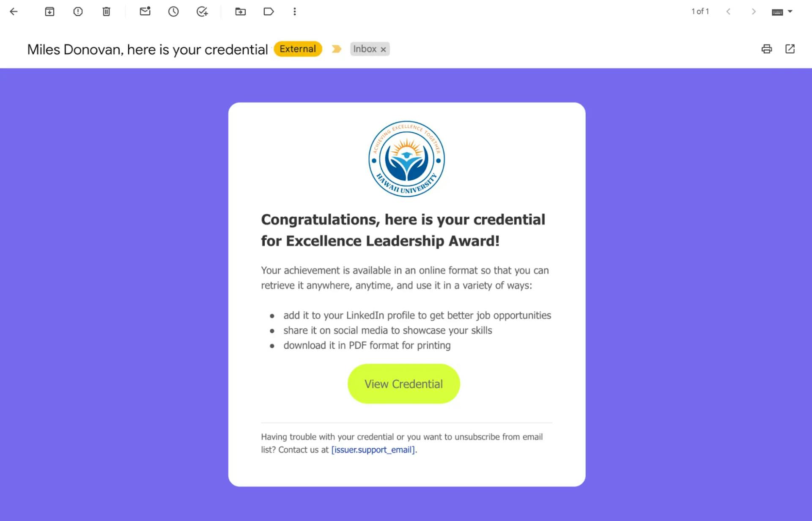Click the archive/save icon
The image size is (812, 521).
49,11
